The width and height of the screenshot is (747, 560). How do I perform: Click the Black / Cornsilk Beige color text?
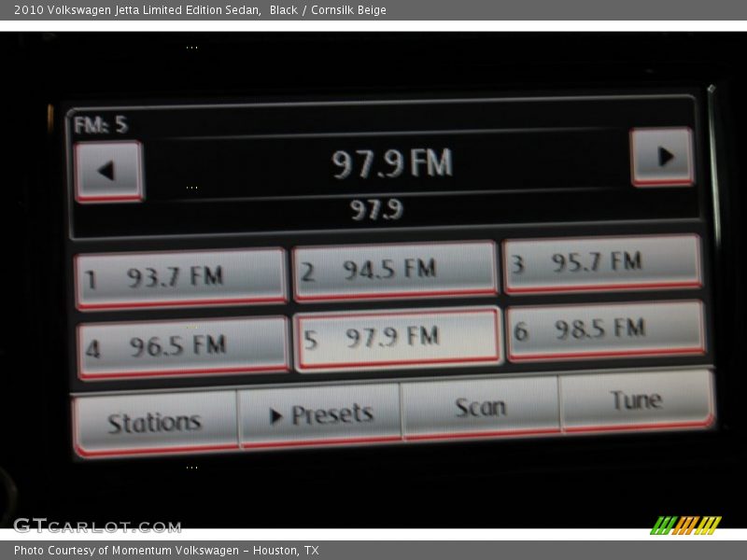pos(328,10)
